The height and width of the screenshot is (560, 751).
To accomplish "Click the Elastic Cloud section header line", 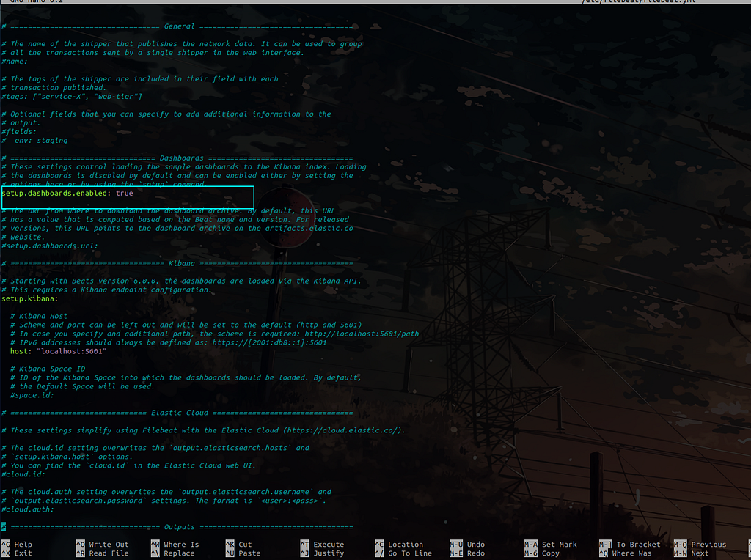I will (177, 413).
